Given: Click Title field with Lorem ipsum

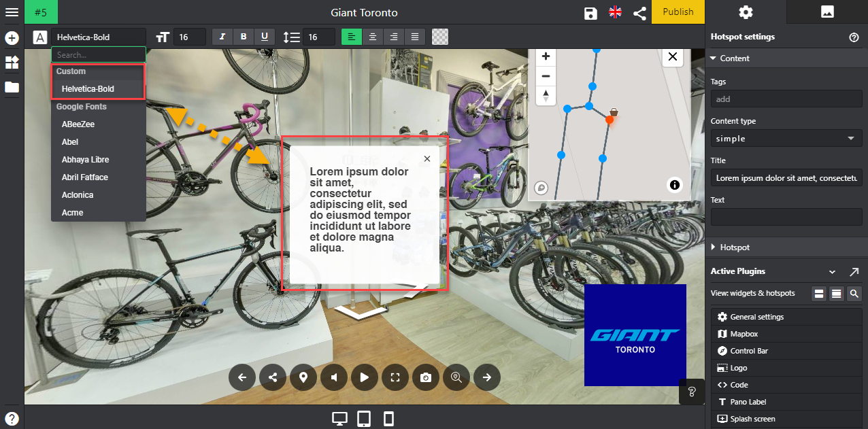Looking at the screenshot, I should coord(786,178).
